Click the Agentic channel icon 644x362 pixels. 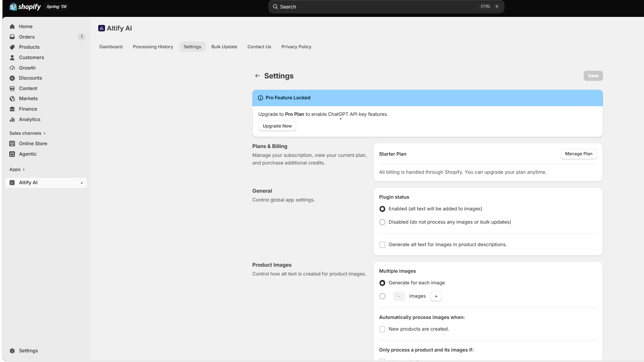tap(12, 154)
